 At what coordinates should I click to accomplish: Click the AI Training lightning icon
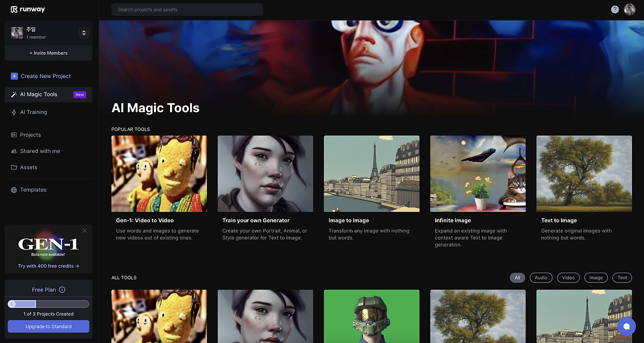14,112
